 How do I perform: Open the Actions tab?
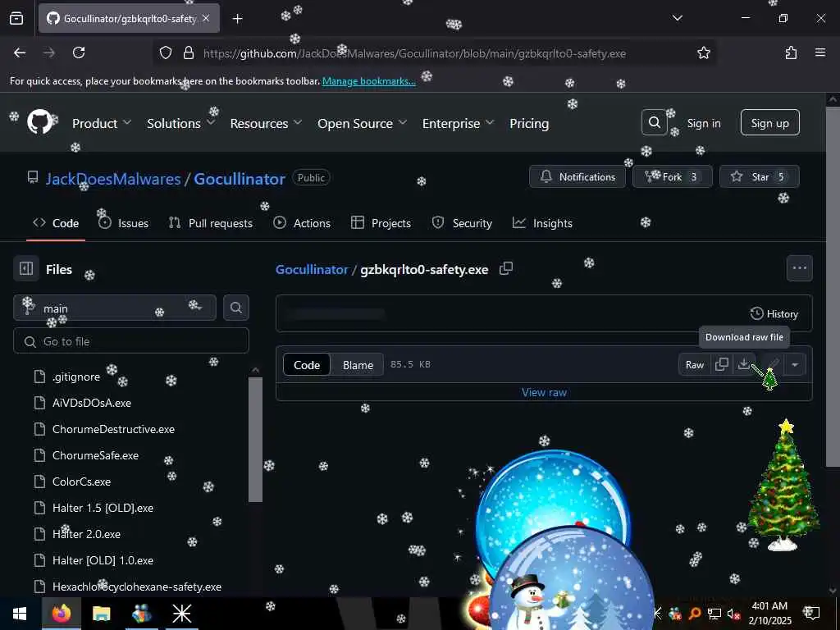[x=302, y=223]
